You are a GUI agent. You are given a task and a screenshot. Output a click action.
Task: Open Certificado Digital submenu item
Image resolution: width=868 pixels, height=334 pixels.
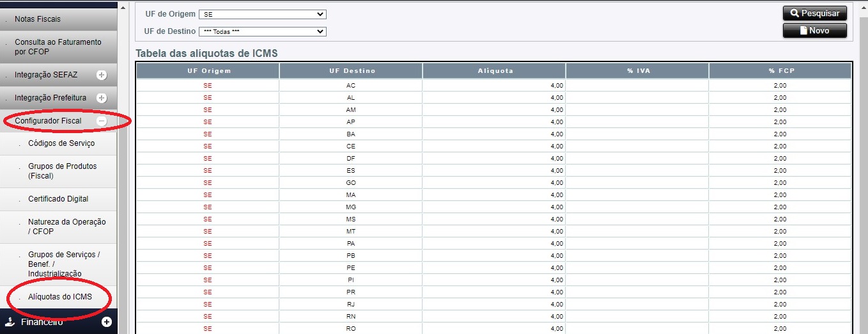coord(58,199)
